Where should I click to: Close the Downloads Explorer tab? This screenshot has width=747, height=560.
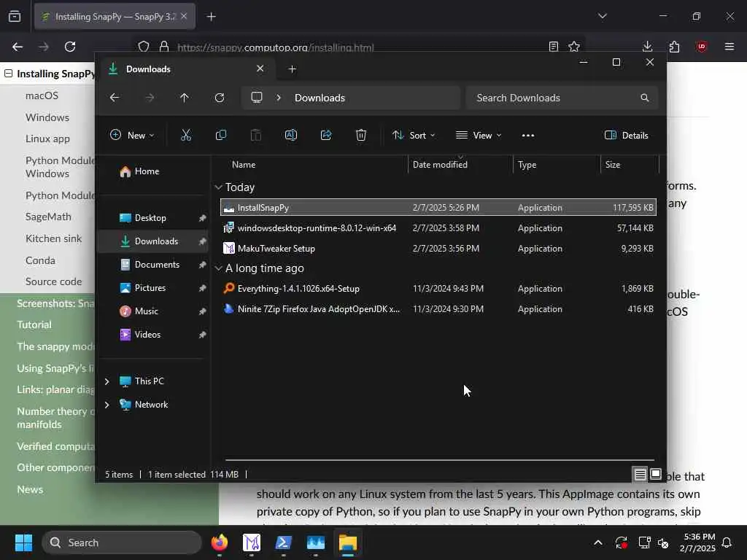(260, 69)
